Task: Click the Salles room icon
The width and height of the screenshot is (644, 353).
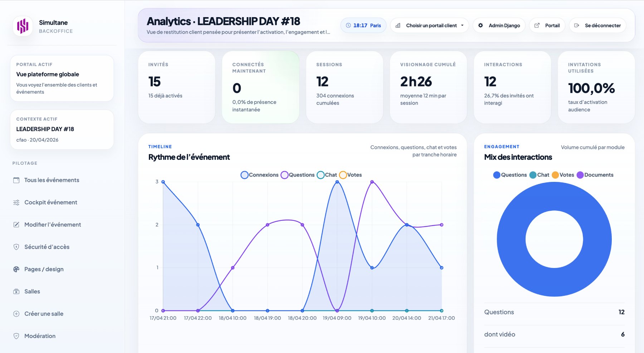Action: (x=16, y=292)
